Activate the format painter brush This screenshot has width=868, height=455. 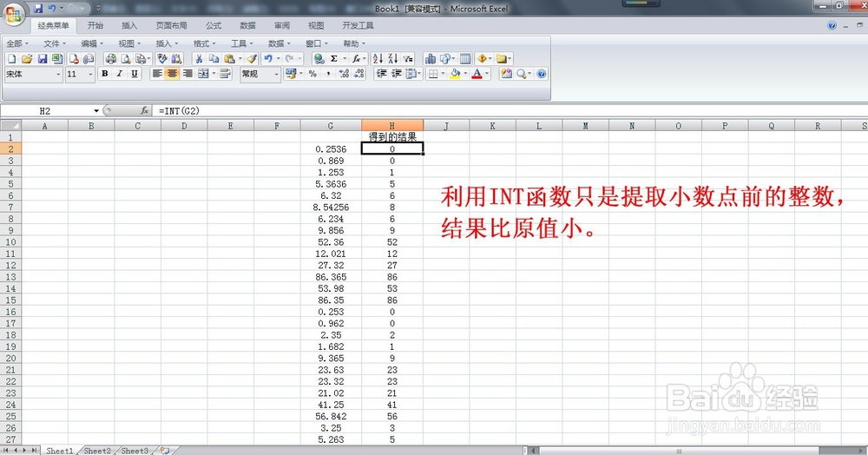[252, 59]
